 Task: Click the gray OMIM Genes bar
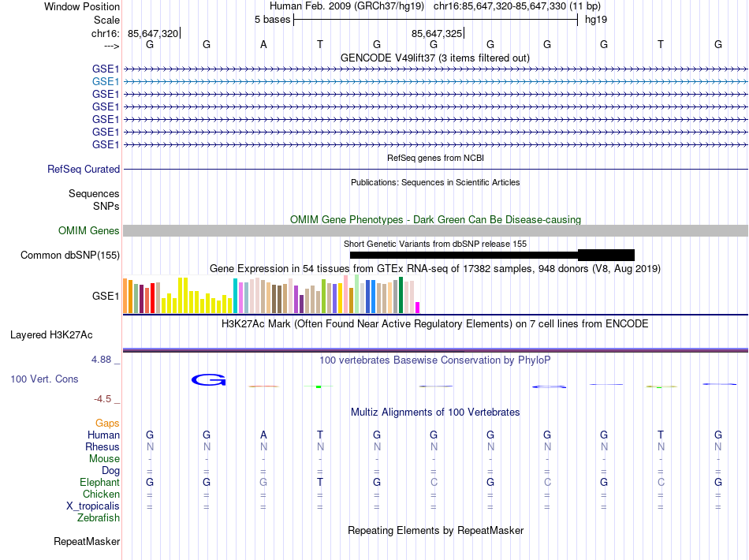click(x=435, y=231)
